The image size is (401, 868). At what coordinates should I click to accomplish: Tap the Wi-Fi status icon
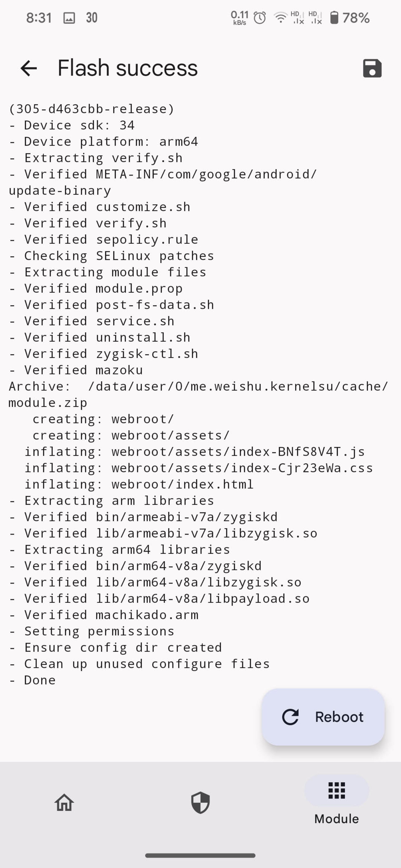coord(280,18)
